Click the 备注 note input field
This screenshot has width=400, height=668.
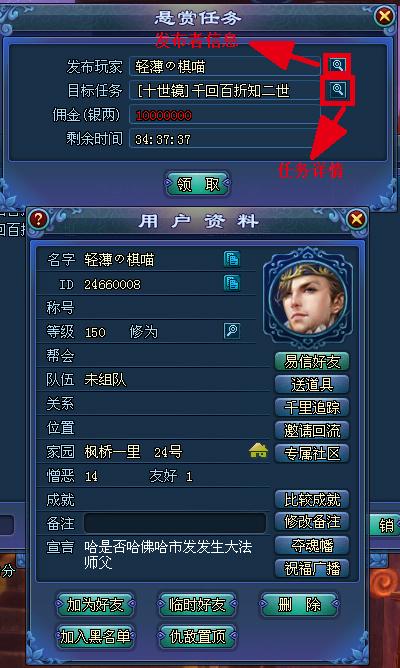point(175,523)
